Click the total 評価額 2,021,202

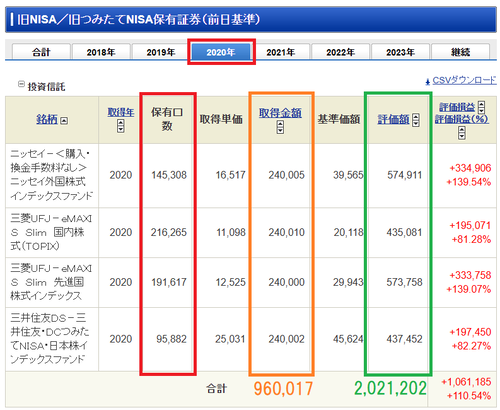point(390,389)
